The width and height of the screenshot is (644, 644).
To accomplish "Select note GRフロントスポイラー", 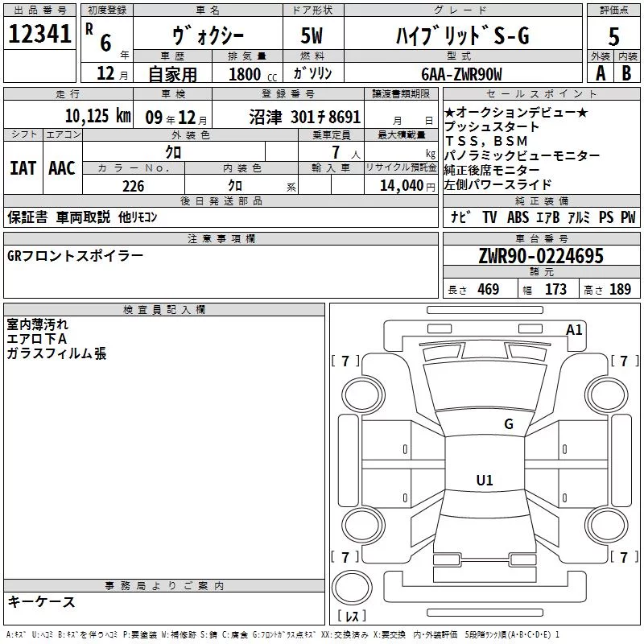I will [x=75, y=256].
